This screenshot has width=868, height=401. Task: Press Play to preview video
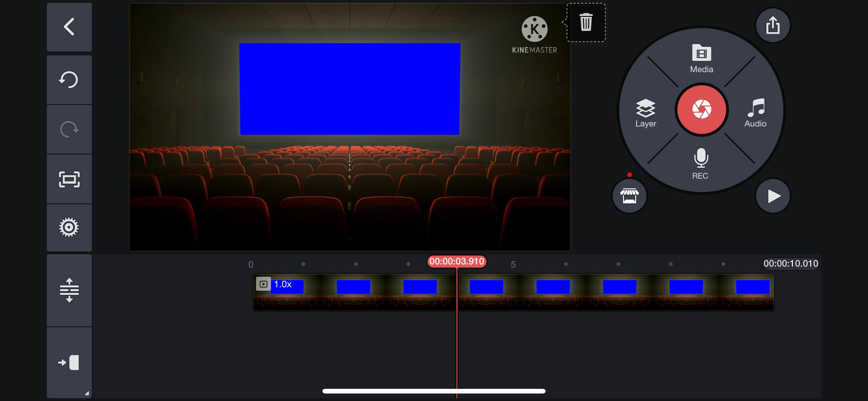point(773,196)
